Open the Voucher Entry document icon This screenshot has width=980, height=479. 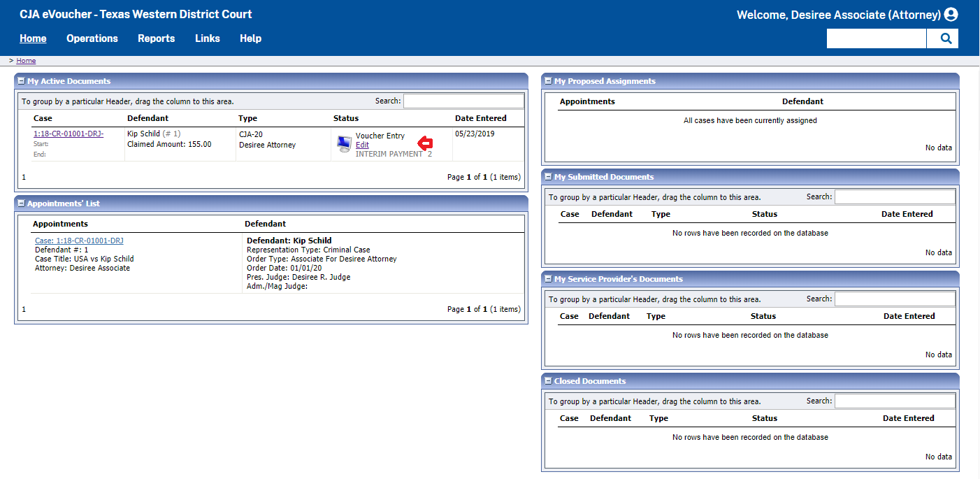point(344,144)
